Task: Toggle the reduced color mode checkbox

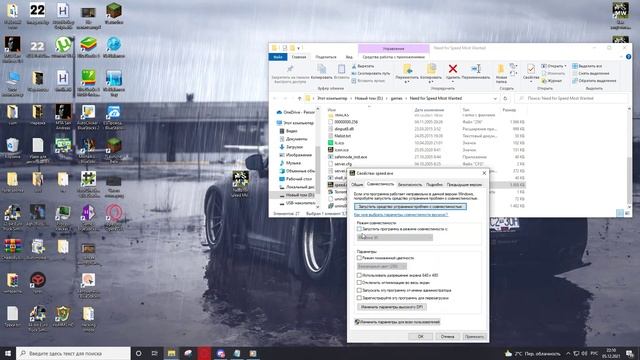Action: point(359,258)
